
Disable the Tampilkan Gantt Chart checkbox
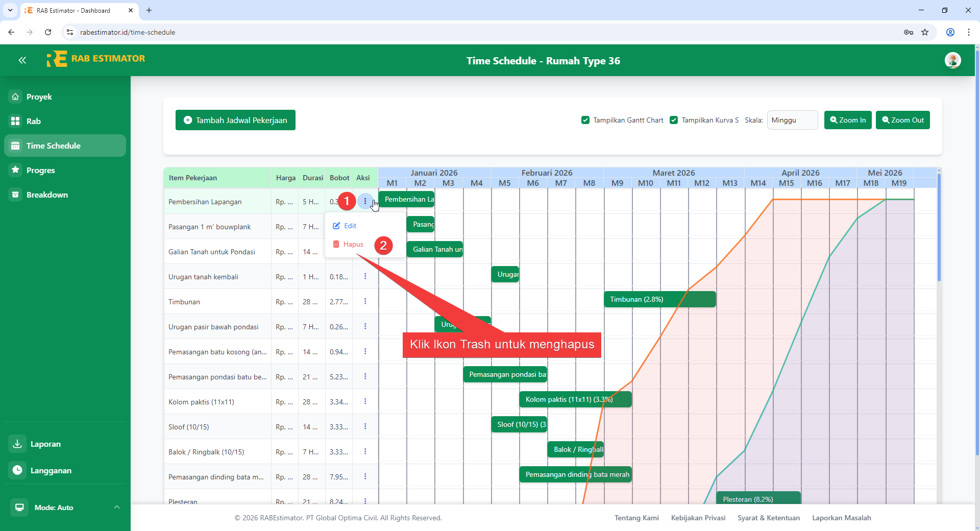click(585, 120)
